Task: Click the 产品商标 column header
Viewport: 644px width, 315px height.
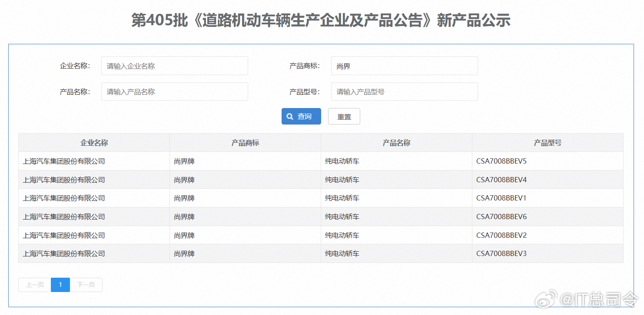Action: (x=245, y=142)
